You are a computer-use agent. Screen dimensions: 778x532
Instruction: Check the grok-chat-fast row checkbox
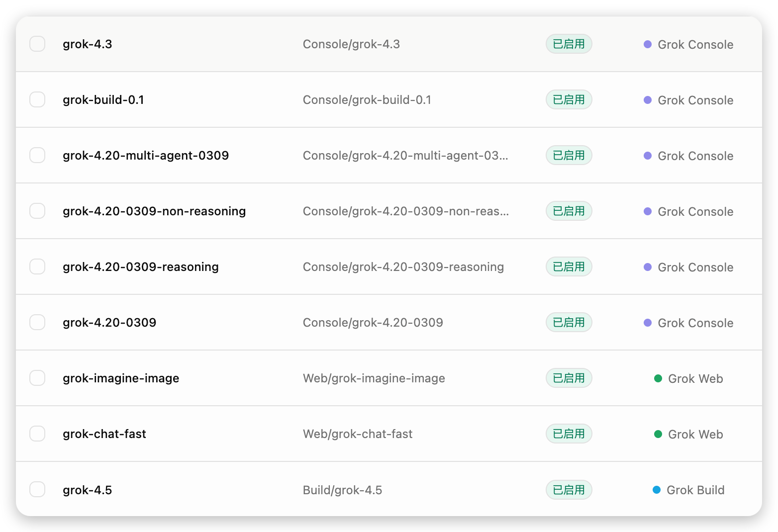pyautogui.click(x=37, y=434)
